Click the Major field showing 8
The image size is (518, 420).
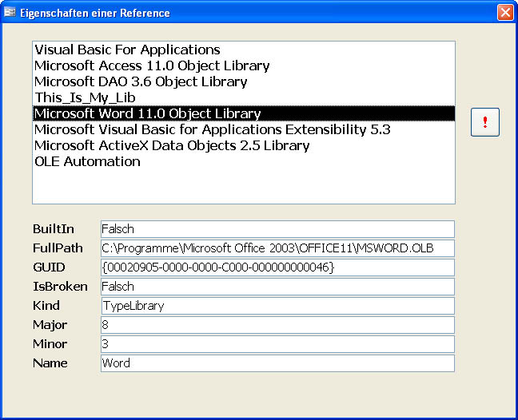coord(277,325)
